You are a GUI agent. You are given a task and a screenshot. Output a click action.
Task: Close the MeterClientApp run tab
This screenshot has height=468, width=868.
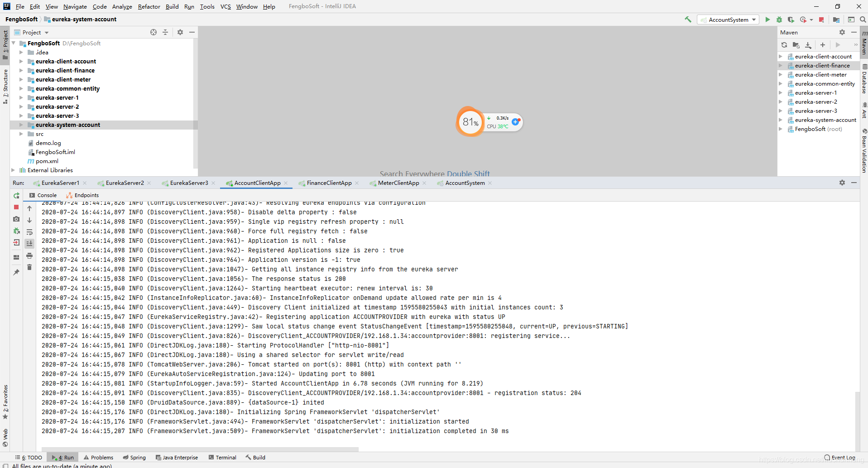point(424,183)
